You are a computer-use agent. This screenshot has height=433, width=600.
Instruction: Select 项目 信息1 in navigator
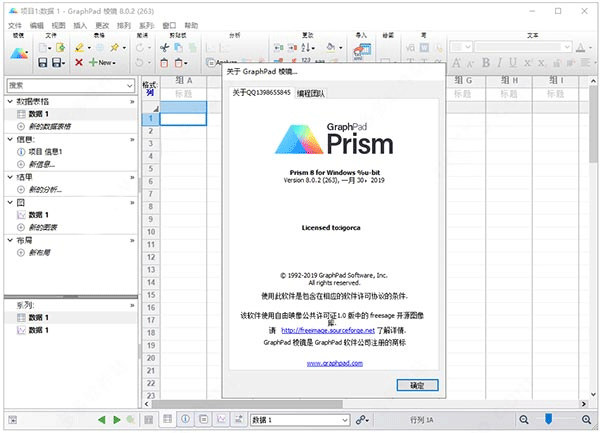[45, 152]
